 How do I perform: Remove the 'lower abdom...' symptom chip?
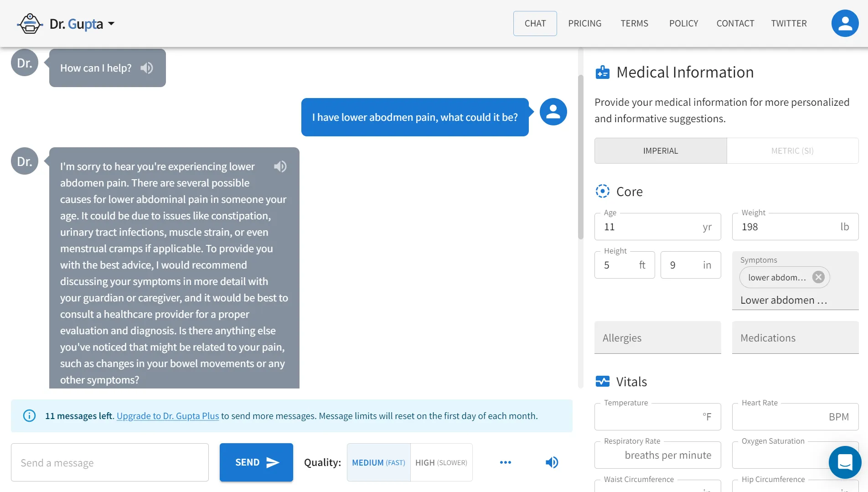click(818, 277)
